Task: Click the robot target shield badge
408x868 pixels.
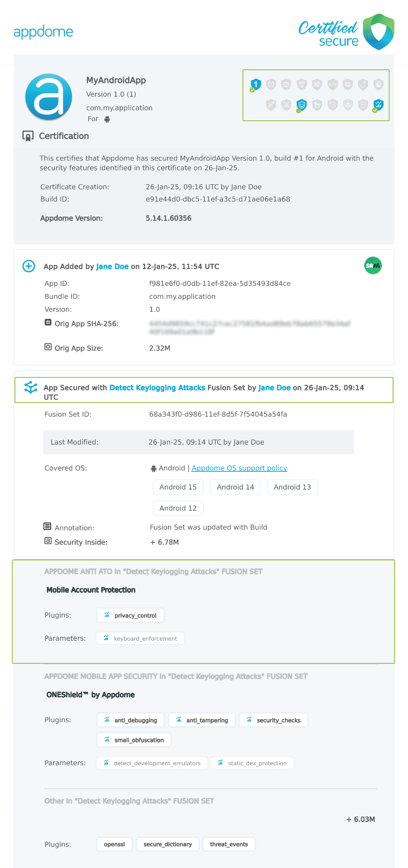Action: (x=348, y=105)
